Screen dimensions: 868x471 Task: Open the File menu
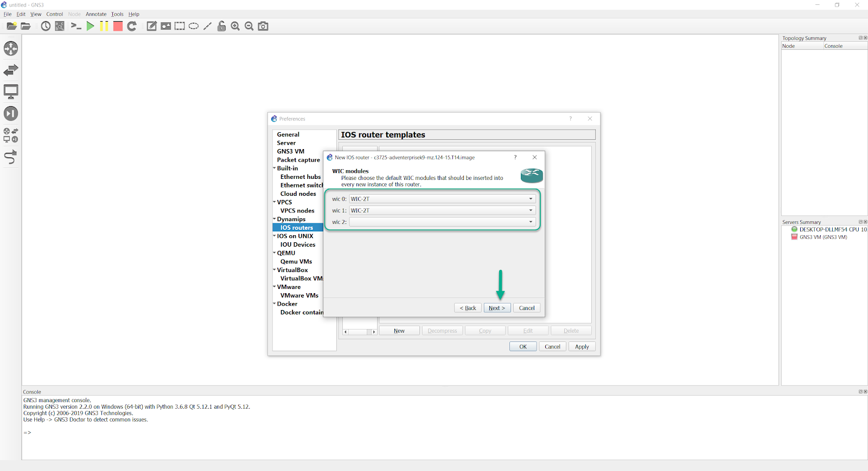[8, 14]
